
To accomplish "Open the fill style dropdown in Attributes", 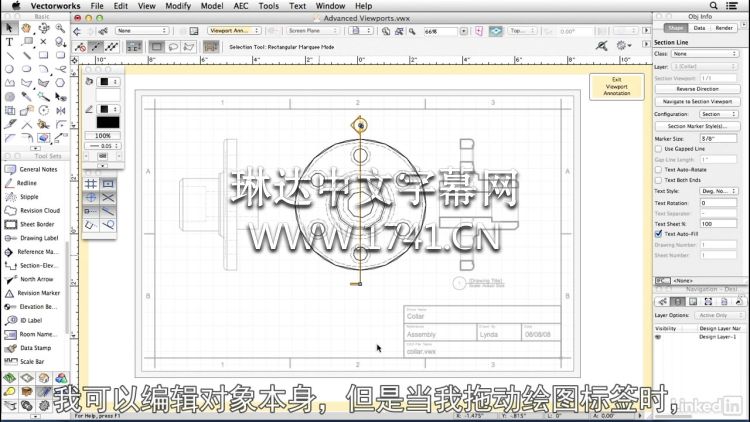I will pyautogui.click(x=108, y=82).
